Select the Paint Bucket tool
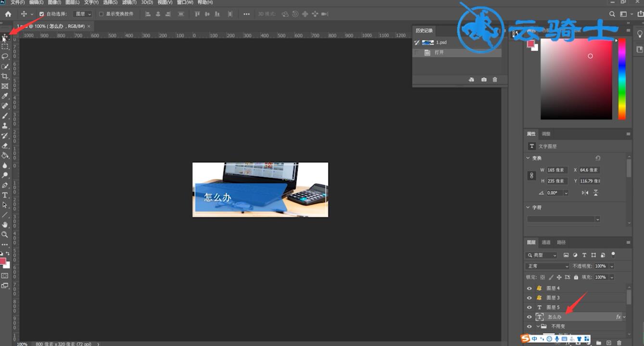This screenshot has height=346, width=644. pos(5,155)
